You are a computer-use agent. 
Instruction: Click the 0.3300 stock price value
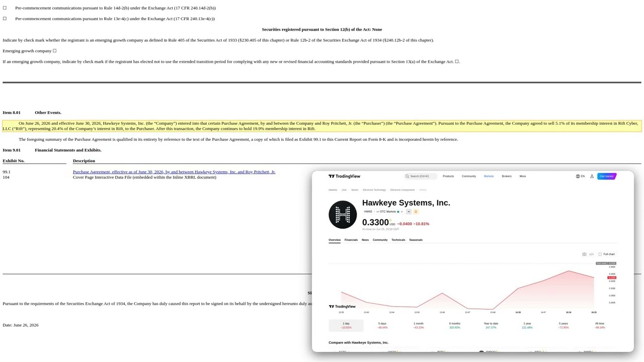[x=375, y=222]
